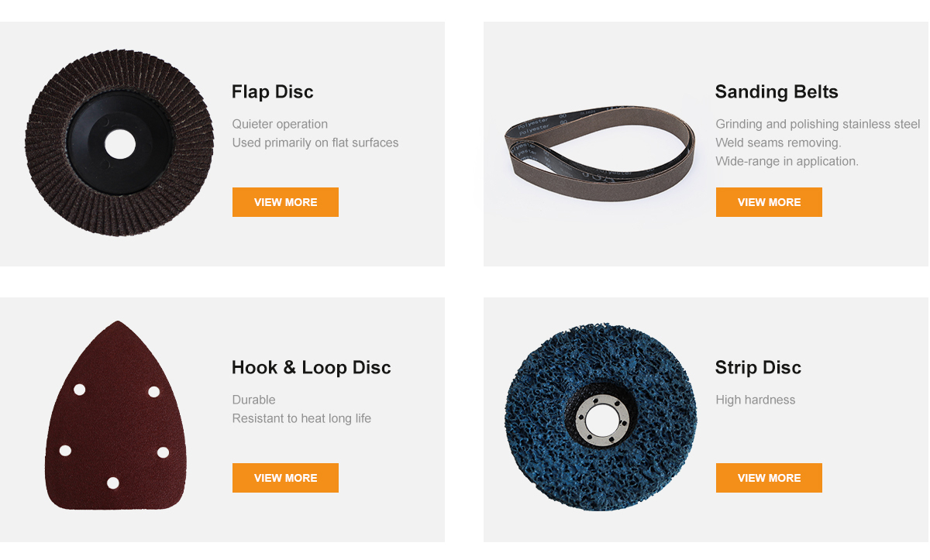This screenshot has height=560, width=930.
Task: Click 'Used primarily on flat surfaces' text
Action: [x=315, y=143]
